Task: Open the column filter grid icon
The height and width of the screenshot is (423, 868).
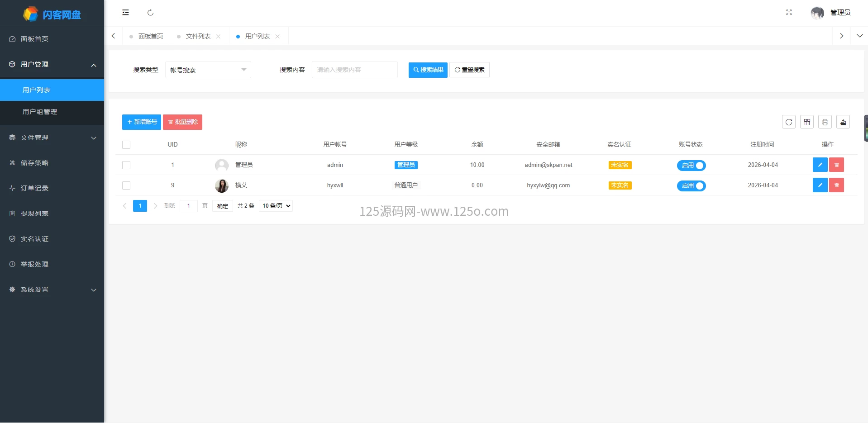Action: [806, 122]
